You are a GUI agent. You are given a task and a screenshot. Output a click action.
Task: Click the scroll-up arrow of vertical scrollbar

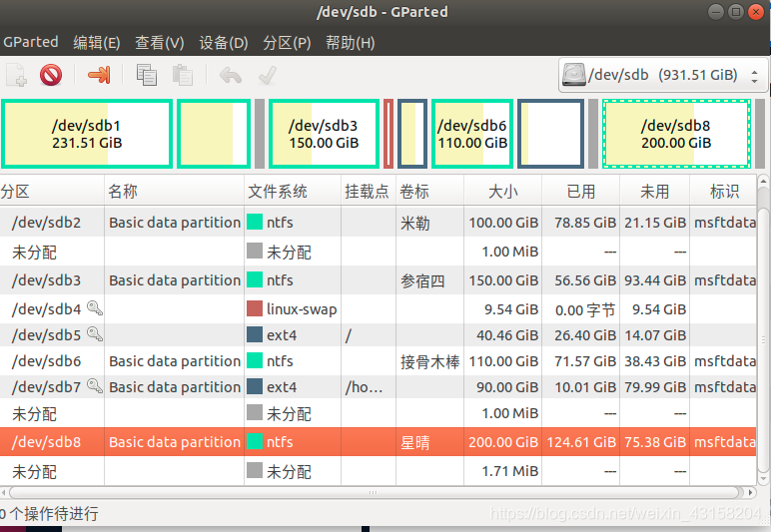(763, 181)
